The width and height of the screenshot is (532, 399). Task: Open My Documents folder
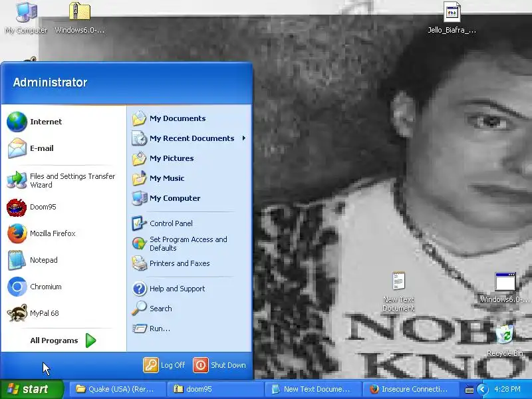point(190,118)
